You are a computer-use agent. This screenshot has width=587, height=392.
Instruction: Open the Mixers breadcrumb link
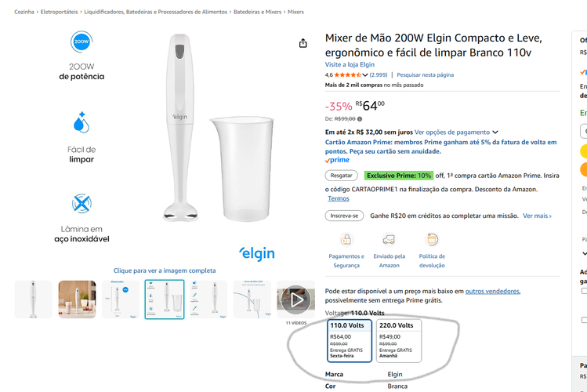click(x=295, y=12)
